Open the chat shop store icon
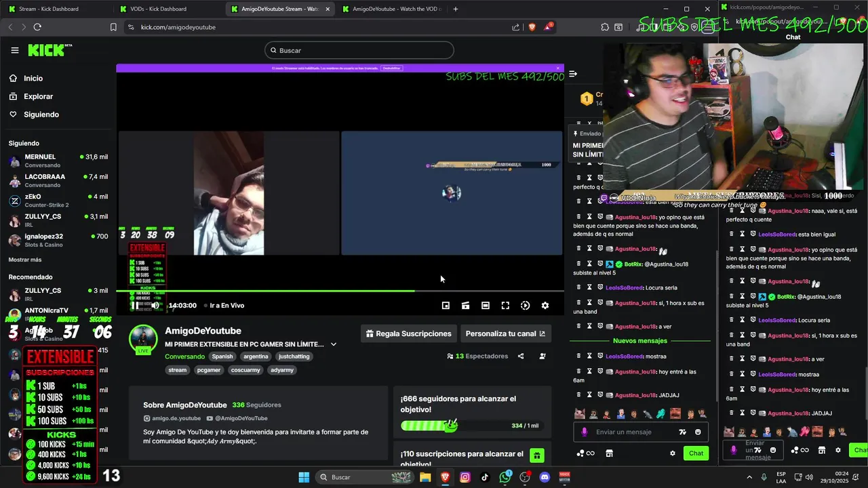868x488 pixels. click(x=609, y=453)
